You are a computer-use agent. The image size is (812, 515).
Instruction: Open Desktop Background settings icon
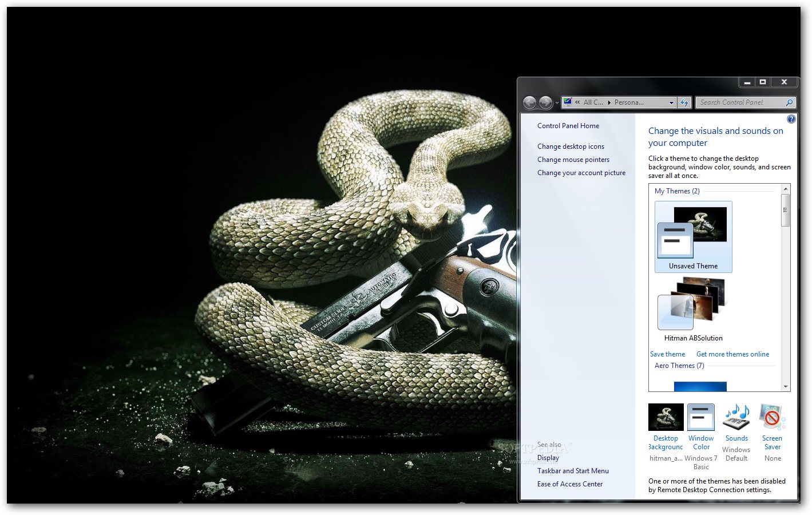click(666, 417)
